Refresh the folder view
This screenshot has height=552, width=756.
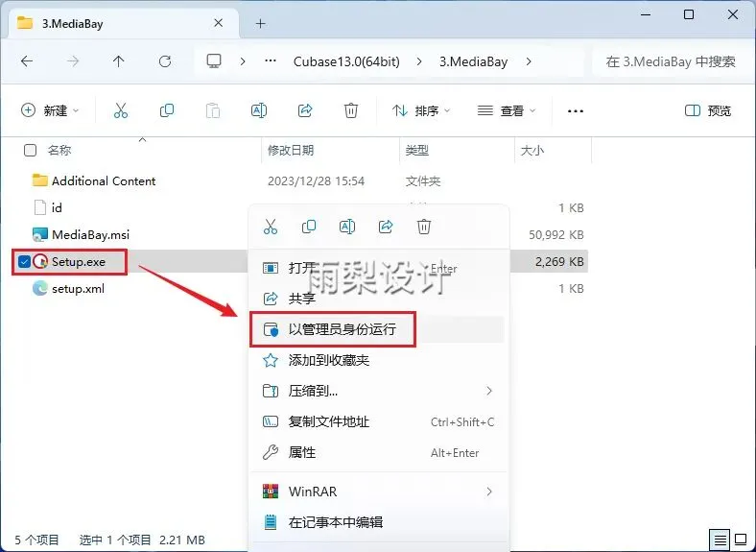[x=165, y=61]
